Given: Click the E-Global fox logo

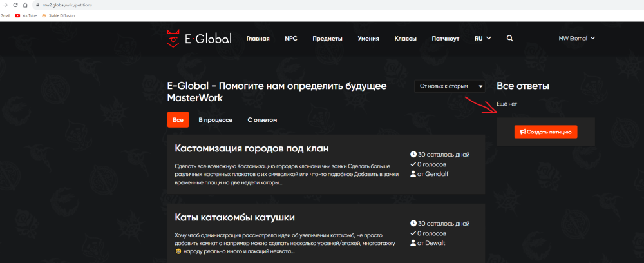Looking at the screenshot, I should point(172,39).
